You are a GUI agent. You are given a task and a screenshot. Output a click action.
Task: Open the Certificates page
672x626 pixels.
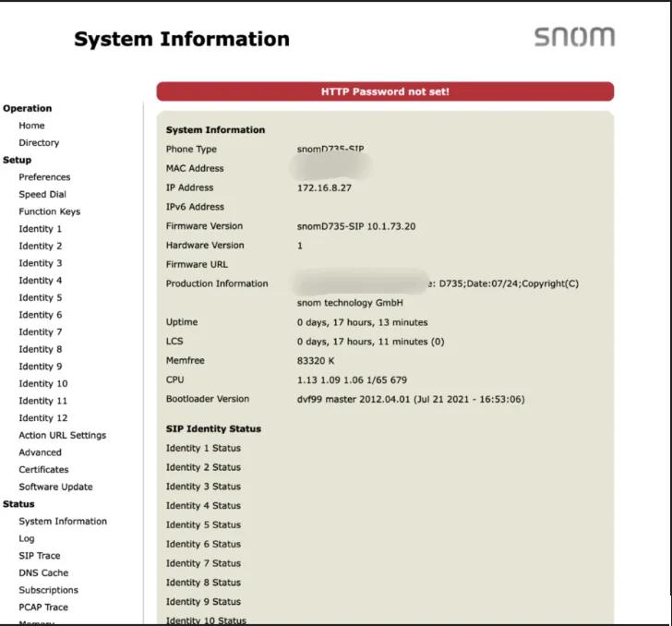click(43, 469)
